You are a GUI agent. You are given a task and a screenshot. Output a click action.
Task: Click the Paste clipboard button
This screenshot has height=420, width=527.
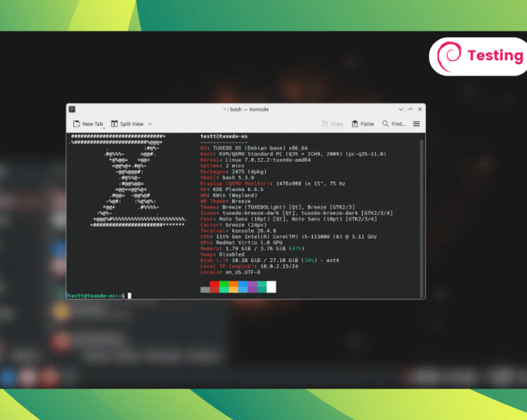[x=363, y=124]
